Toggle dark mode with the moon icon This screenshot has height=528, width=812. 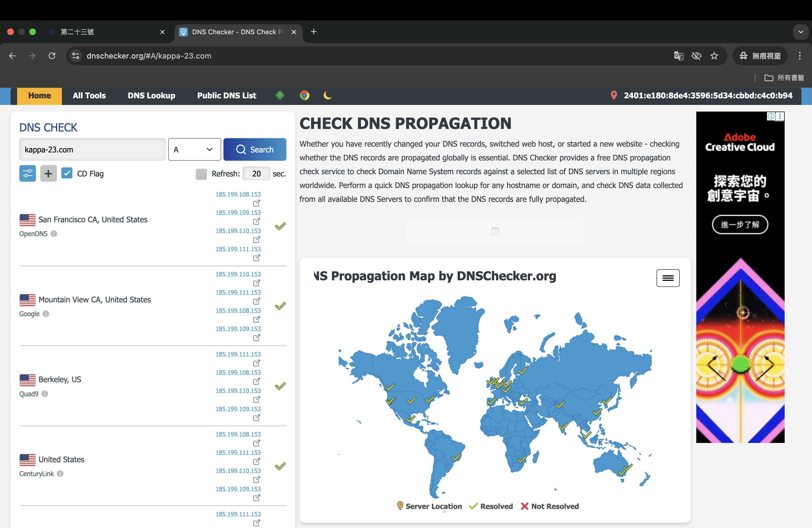coord(328,96)
